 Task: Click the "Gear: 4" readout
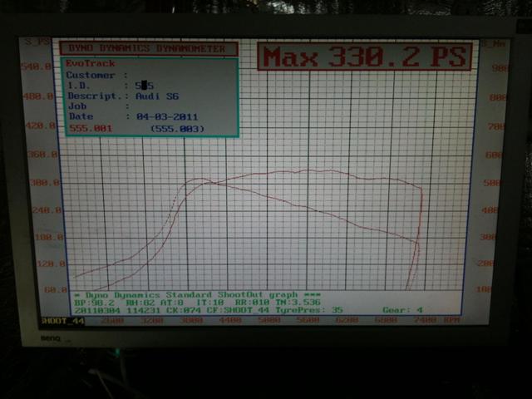point(403,310)
